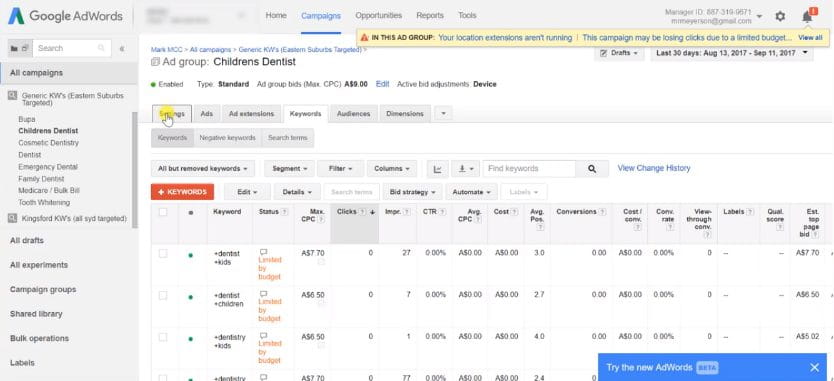Click the speech bubble status icon for +dentist +kids
The height and width of the screenshot is (381, 834).
(263, 252)
